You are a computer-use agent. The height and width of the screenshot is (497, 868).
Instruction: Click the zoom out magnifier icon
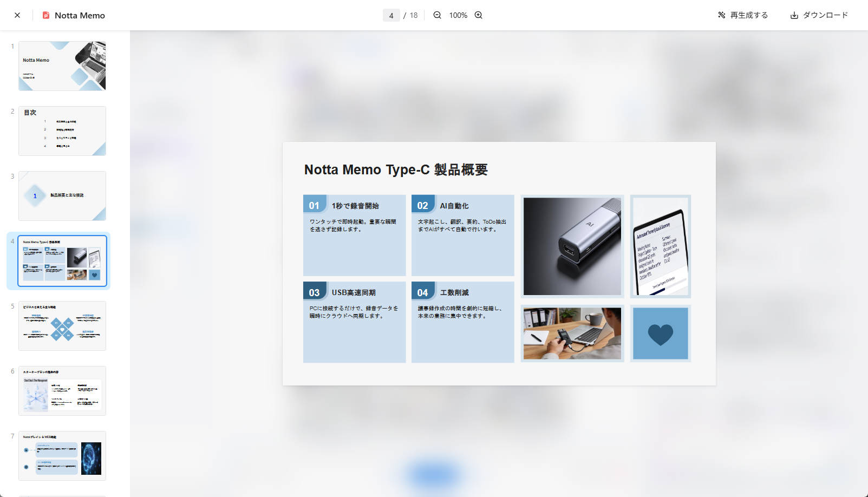click(x=437, y=15)
